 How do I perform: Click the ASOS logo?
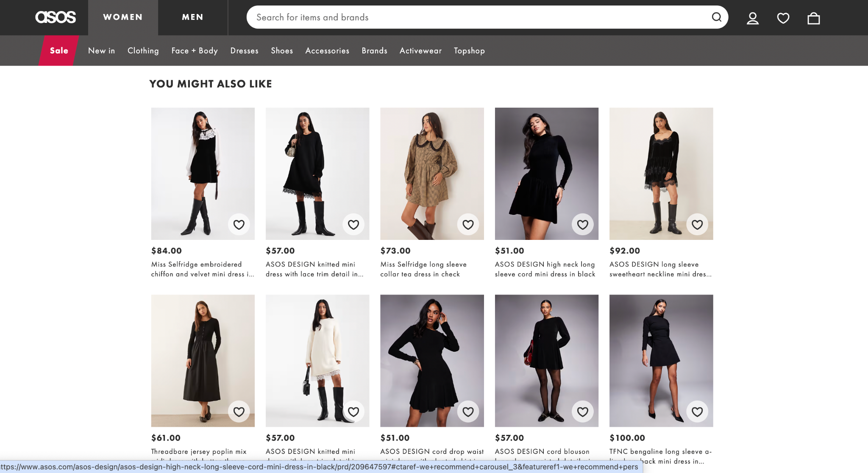(x=56, y=17)
